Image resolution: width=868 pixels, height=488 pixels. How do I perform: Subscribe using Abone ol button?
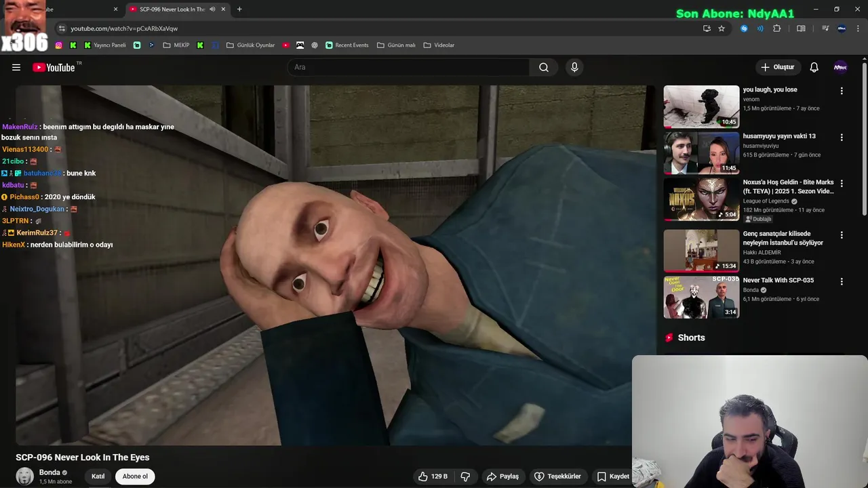[x=135, y=476]
